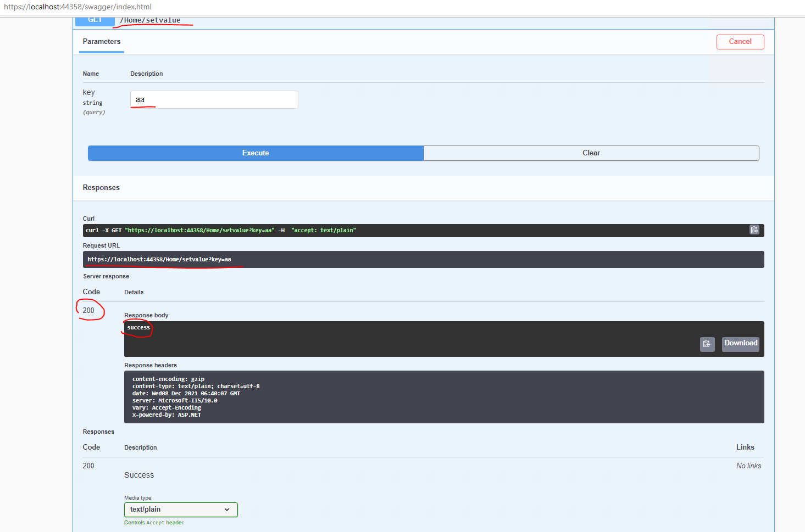Click the server: Microsoft-IIS/10.0 header line
Image resolution: width=805 pixels, height=532 pixels.
pyautogui.click(x=175, y=401)
